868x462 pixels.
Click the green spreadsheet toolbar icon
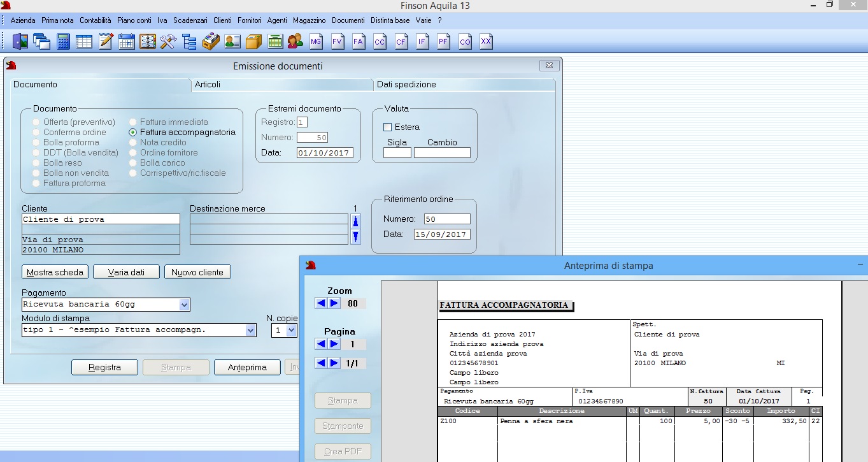(274, 42)
